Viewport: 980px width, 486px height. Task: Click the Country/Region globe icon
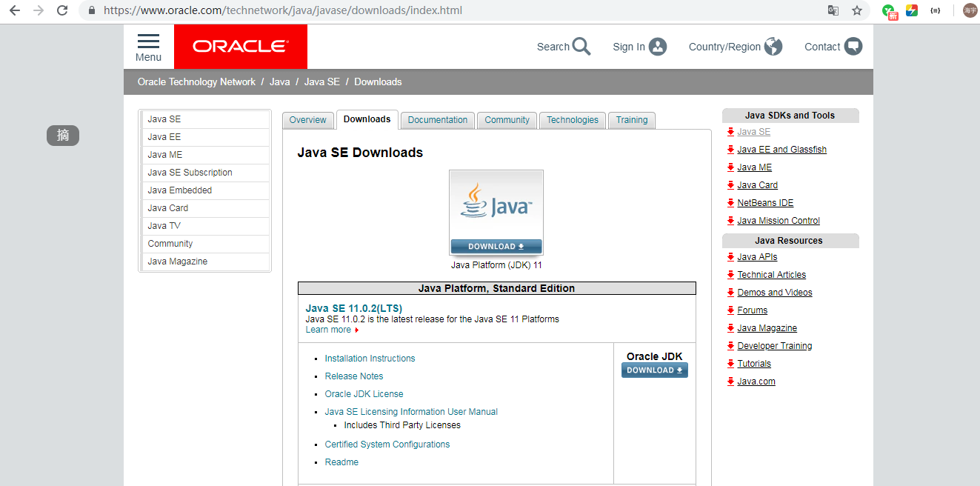(773, 47)
